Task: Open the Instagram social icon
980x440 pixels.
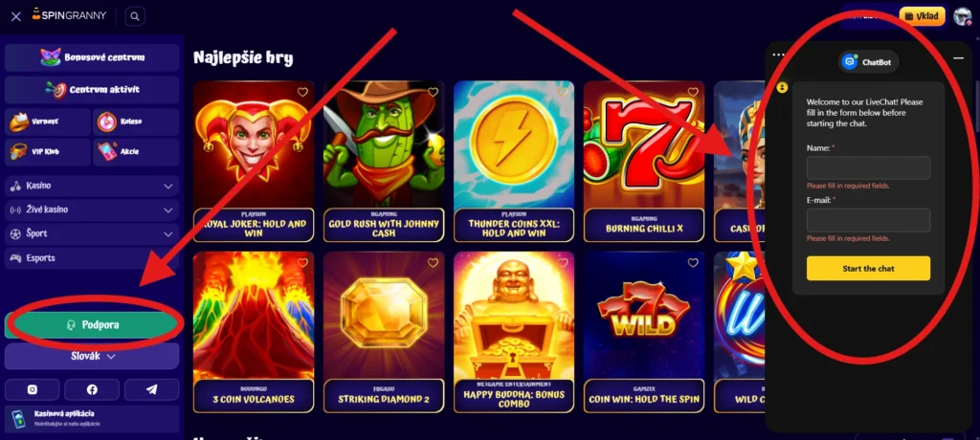Action: pyautogui.click(x=33, y=389)
